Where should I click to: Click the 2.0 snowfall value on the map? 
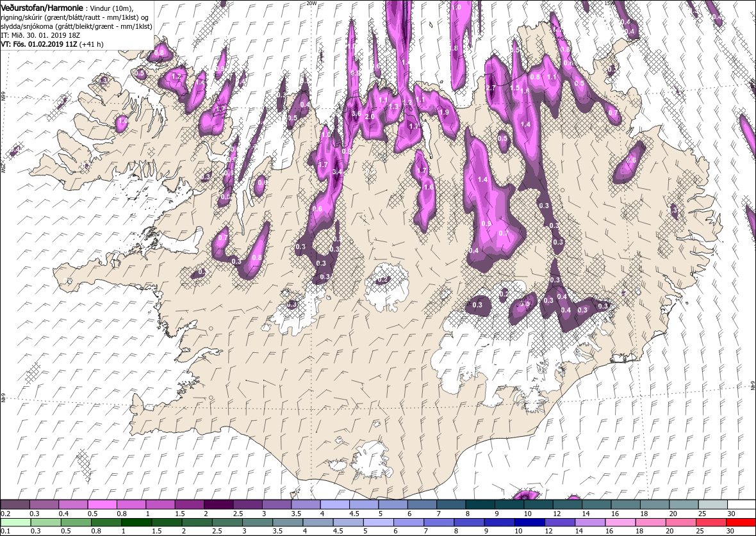tap(370, 117)
